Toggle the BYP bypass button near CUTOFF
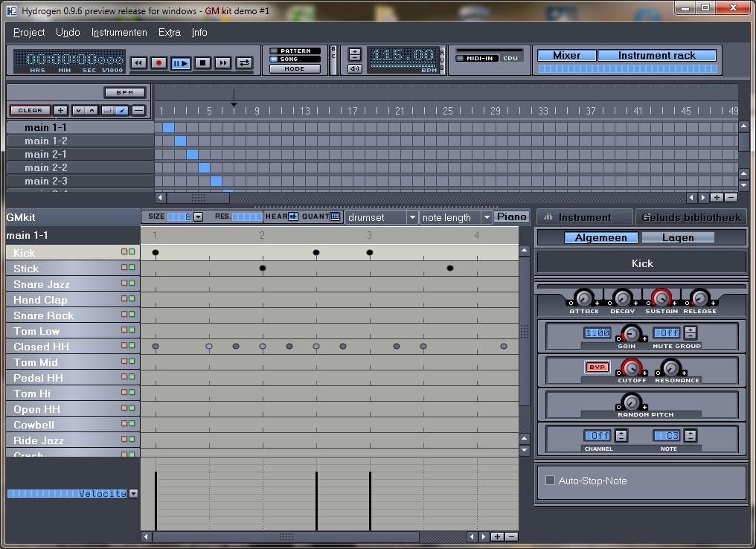Screen dimensions: 756x549 (595, 365)
